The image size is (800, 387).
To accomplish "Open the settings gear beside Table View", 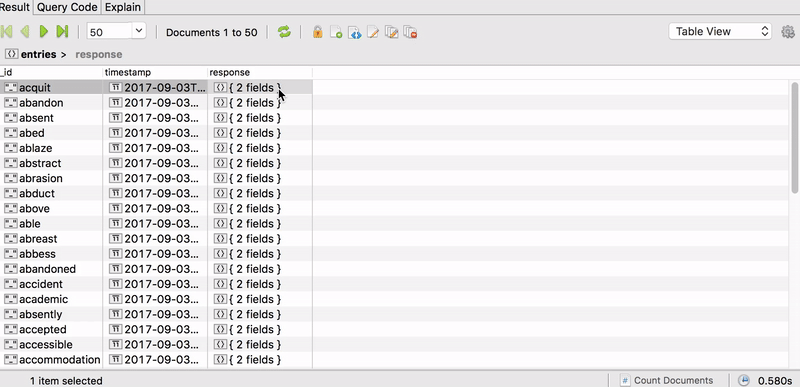I will coord(788,32).
